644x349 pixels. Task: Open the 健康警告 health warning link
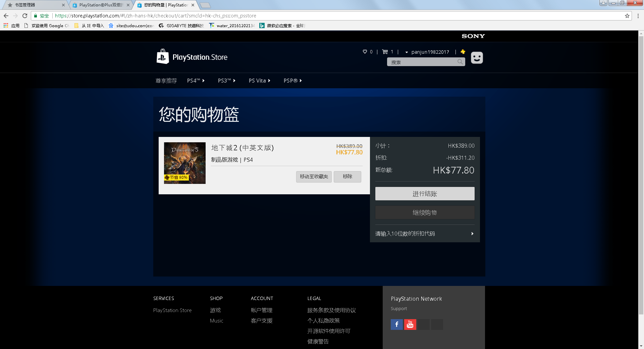tap(318, 342)
